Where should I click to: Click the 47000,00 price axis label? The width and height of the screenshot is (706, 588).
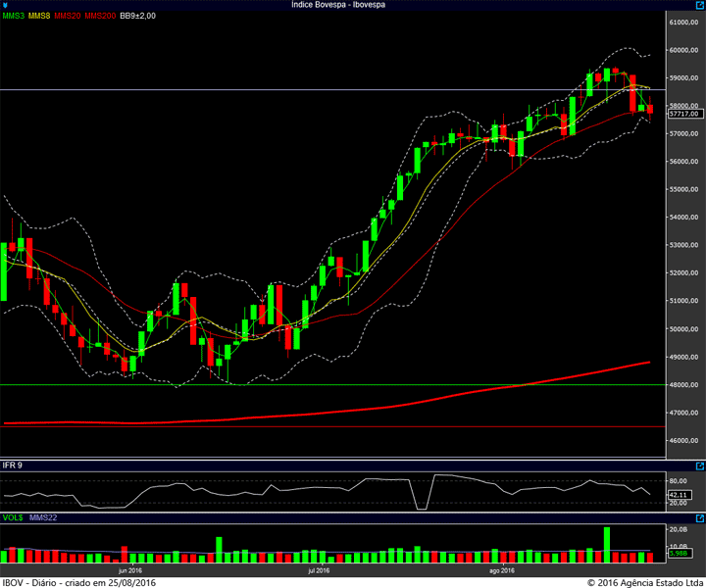coord(684,413)
